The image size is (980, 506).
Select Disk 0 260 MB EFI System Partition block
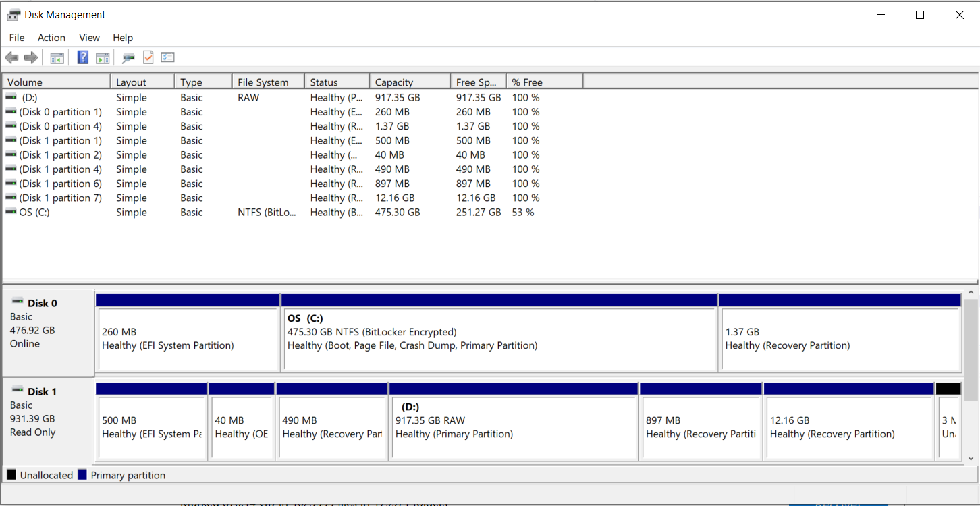188,333
